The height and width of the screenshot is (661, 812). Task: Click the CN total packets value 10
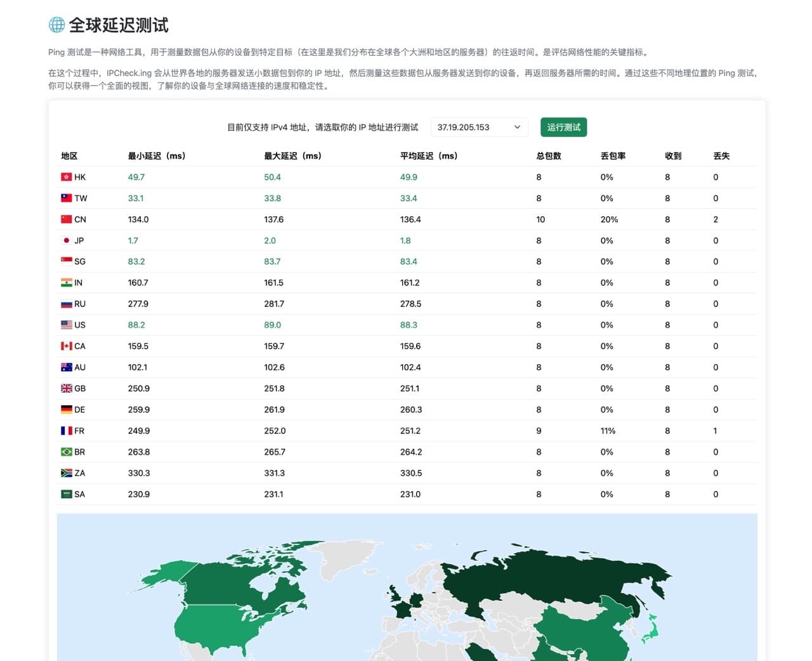pyautogui.click(x=540, y=219)
